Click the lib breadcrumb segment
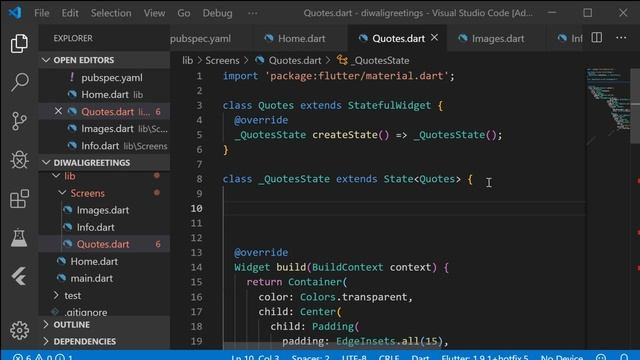 pos(187,60)
